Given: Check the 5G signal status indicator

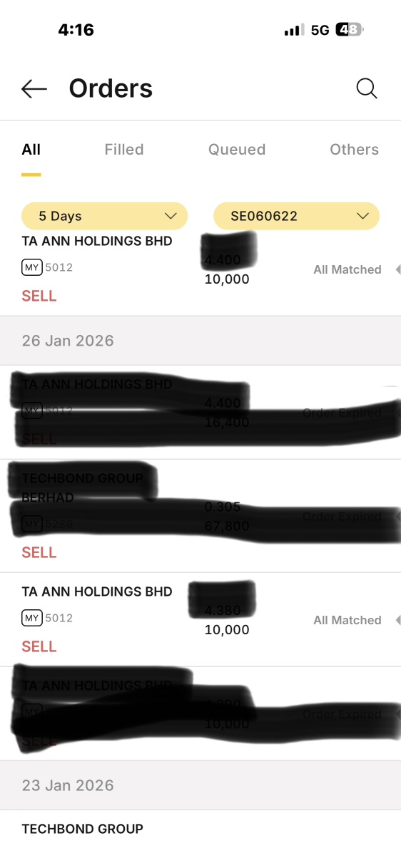Looking at the screenshot, I should tap(320, 30).
